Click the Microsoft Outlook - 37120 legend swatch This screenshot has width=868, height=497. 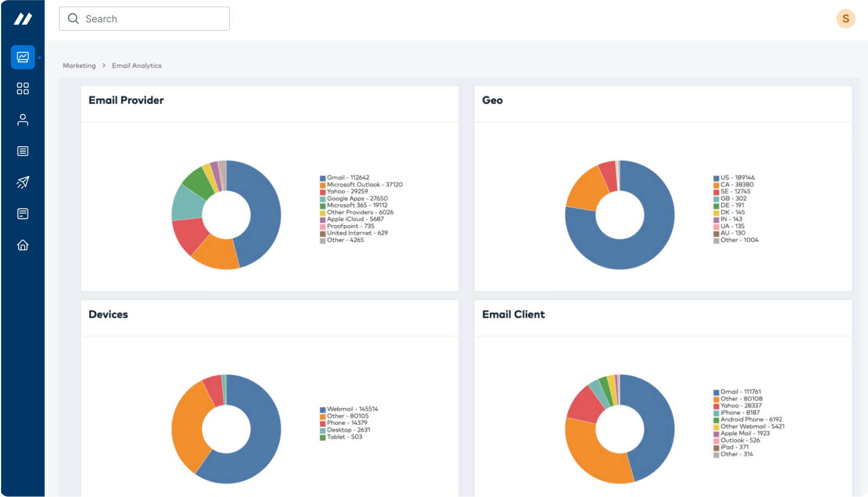[323, 185]
